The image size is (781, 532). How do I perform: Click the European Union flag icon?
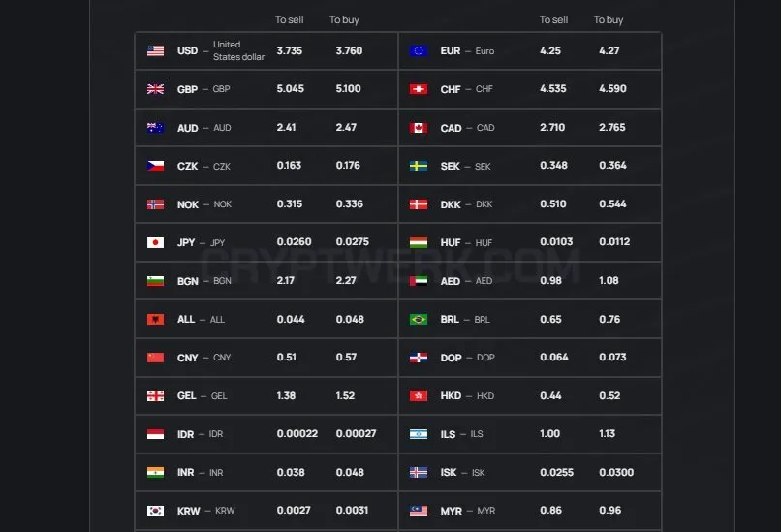coord(419,50)
